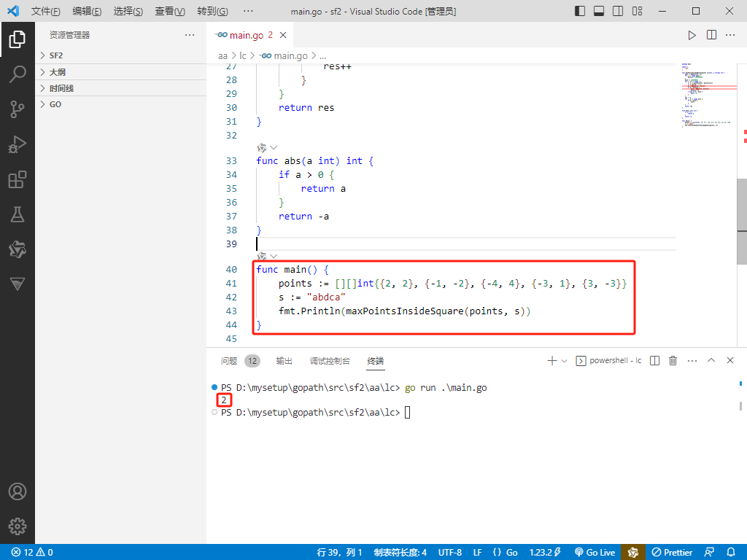
Task: Open the Tongyi Lingma AI assistant icon in activity bar
Action: [x=18, y=249]
